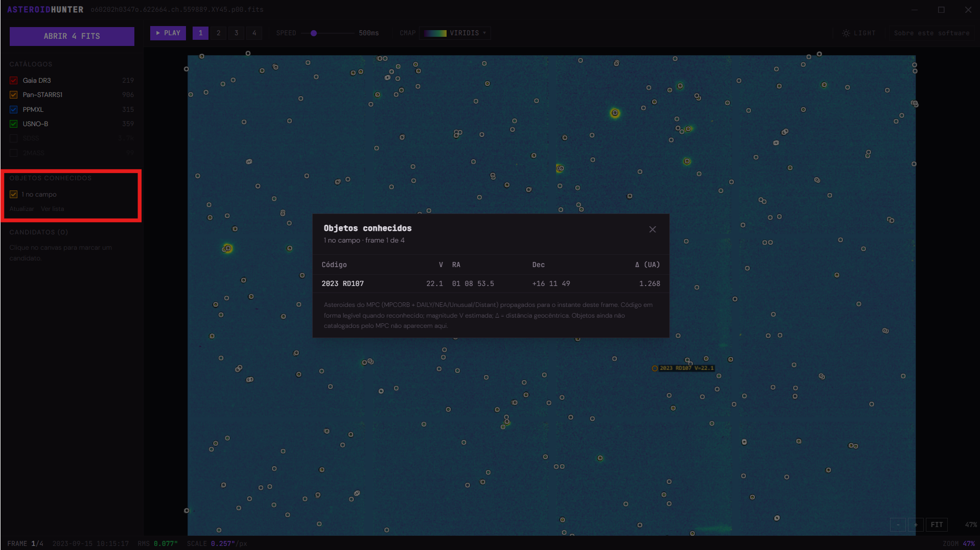
Task: Uncheck the '1 no campo' known objects box
Action: coord(14,195)
